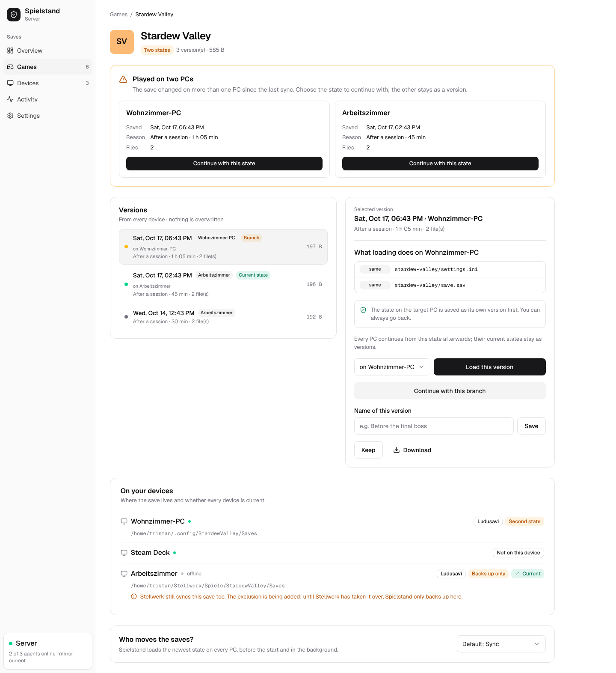616x673 pixels.
Task: Save the version name
Action: tap(531, 426)
